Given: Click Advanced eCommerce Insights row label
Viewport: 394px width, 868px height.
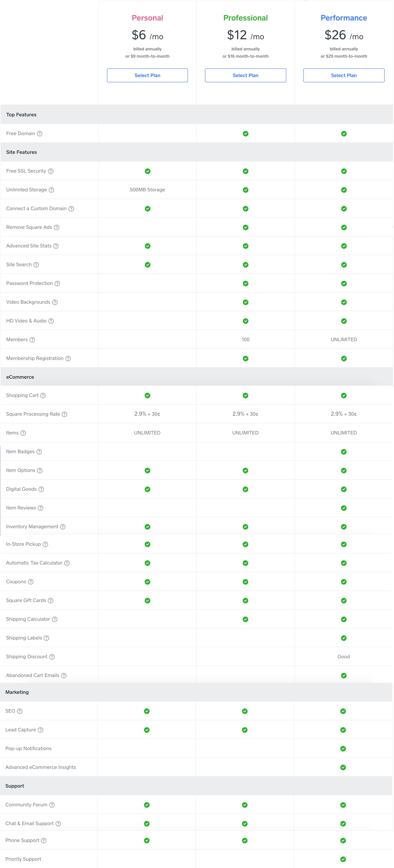Looking at the screenshot, I should click(40, 767).
